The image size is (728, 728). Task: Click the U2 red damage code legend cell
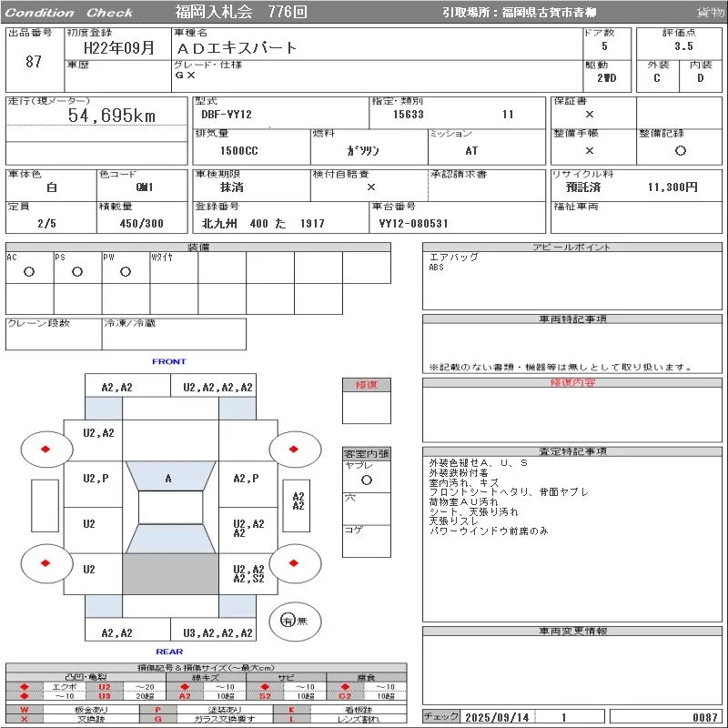pos(105,687)
